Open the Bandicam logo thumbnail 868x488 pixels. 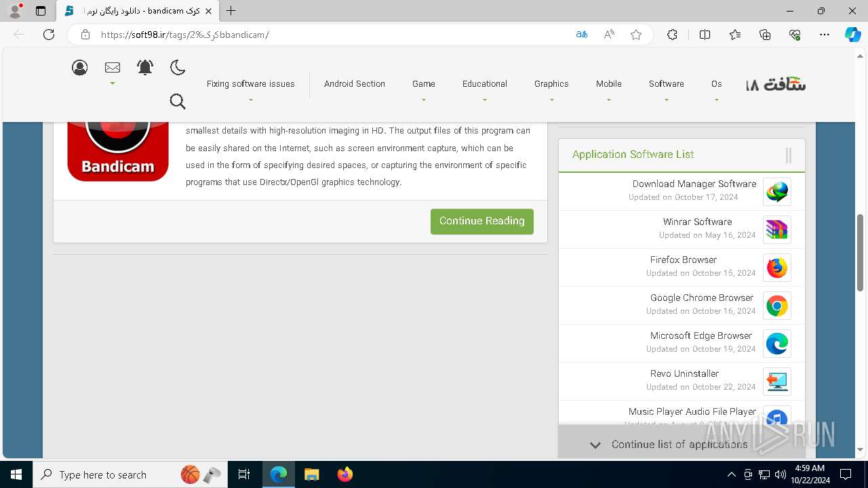click(x=118, y=151)
